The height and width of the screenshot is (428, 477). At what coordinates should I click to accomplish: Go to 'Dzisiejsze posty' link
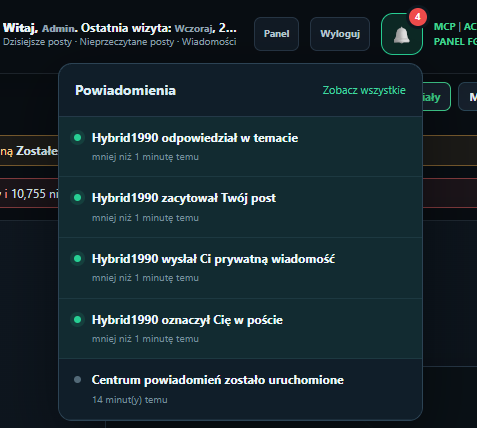(x=37, y=42)
